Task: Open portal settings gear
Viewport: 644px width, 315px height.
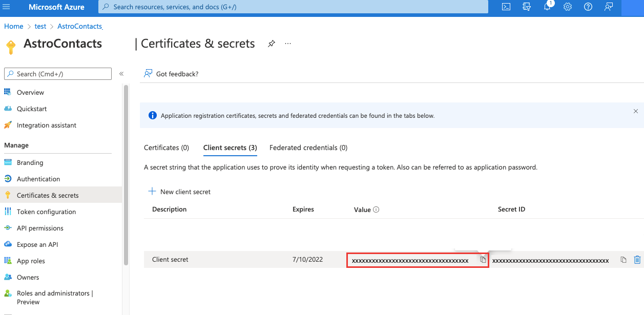Action: point(568,7)
